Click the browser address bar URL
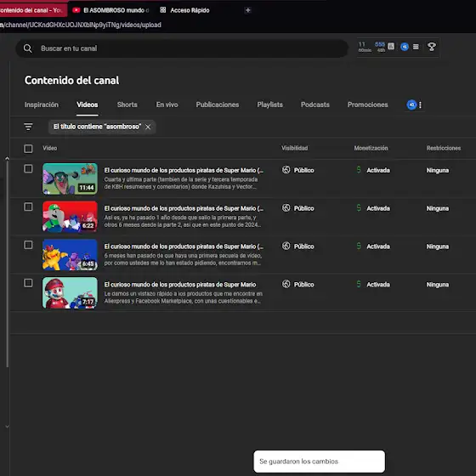Image resolution: width=476 pixels, height=476 pixels. click(81, 25)
